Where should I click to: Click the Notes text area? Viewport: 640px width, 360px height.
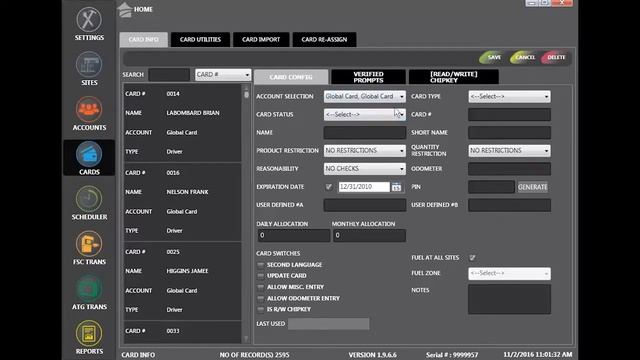(509, 299)
